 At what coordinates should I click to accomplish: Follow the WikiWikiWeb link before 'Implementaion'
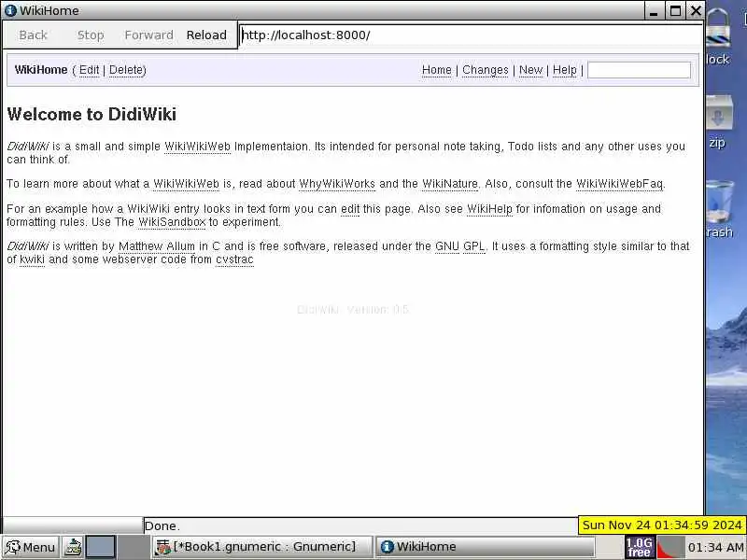point(197,147)
